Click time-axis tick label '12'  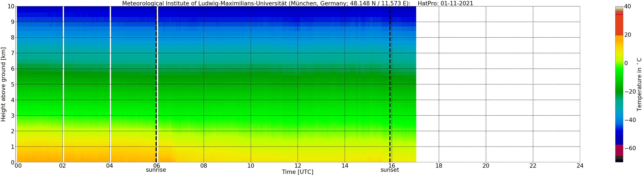298,166
